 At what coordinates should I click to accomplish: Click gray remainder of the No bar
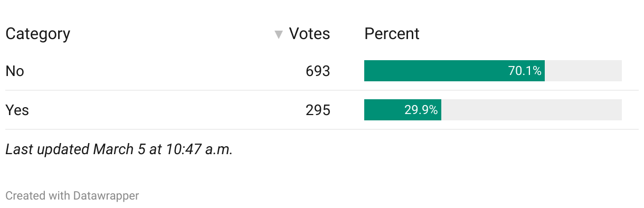click(x=583, y=71)
